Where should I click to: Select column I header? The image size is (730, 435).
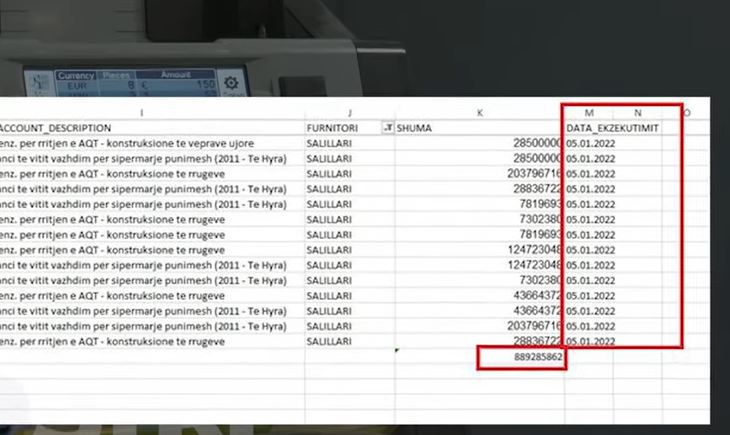point(142,113)
